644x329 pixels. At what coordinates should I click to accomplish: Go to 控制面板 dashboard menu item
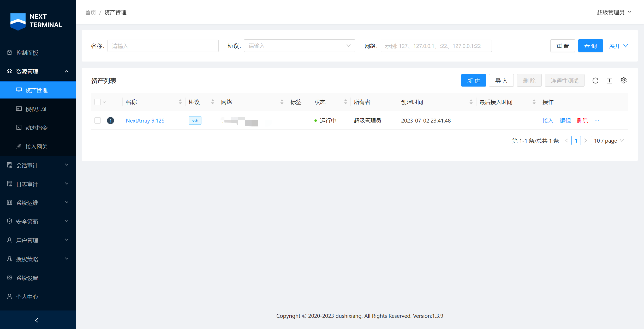tap(27, 53)
